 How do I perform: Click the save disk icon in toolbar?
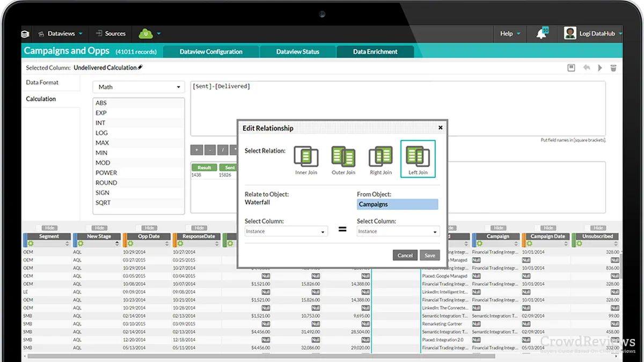[572, 68]
